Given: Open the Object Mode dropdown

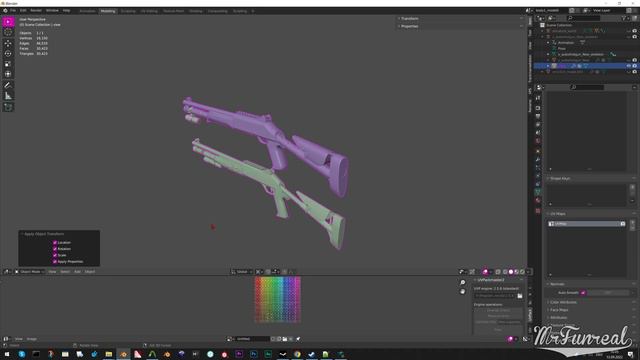Looking at the screenshot, I should tap(30, 272).
